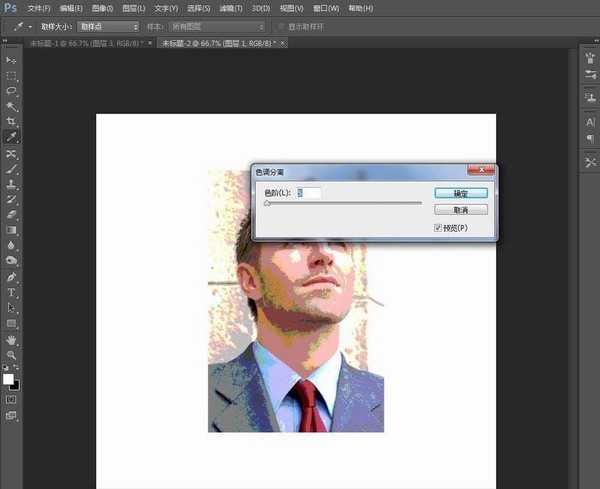600x489 pixels.
Task: Toggle the 显示取样环 checkbox in options bar
Action: click(x=280, y=26)
